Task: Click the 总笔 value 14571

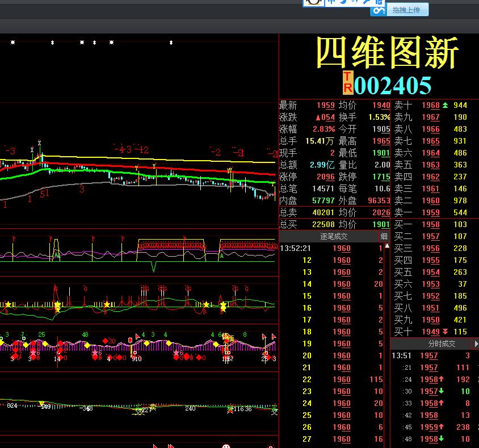Action: [323, 189]
